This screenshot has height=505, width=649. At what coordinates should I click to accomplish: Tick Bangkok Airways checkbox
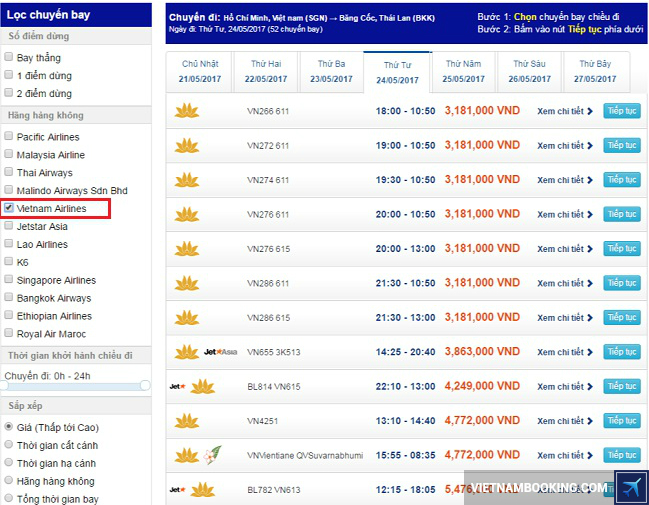tap(8, 297)
